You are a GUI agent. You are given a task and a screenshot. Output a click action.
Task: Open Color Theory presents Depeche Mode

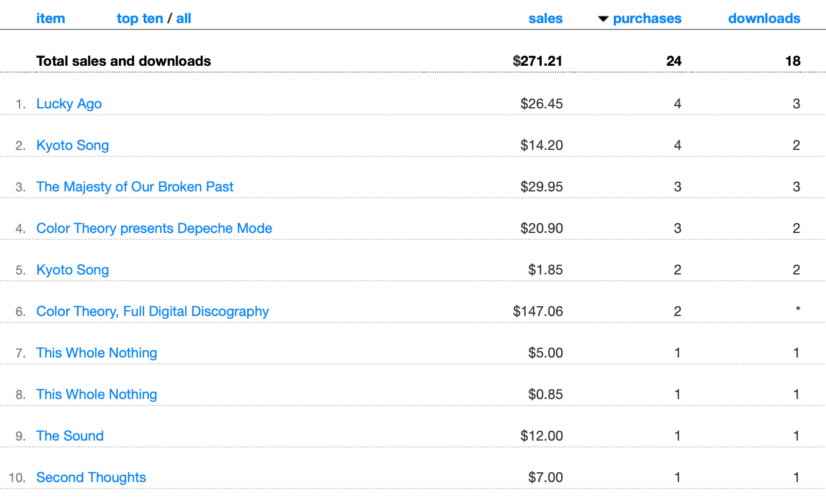(154, 228)
